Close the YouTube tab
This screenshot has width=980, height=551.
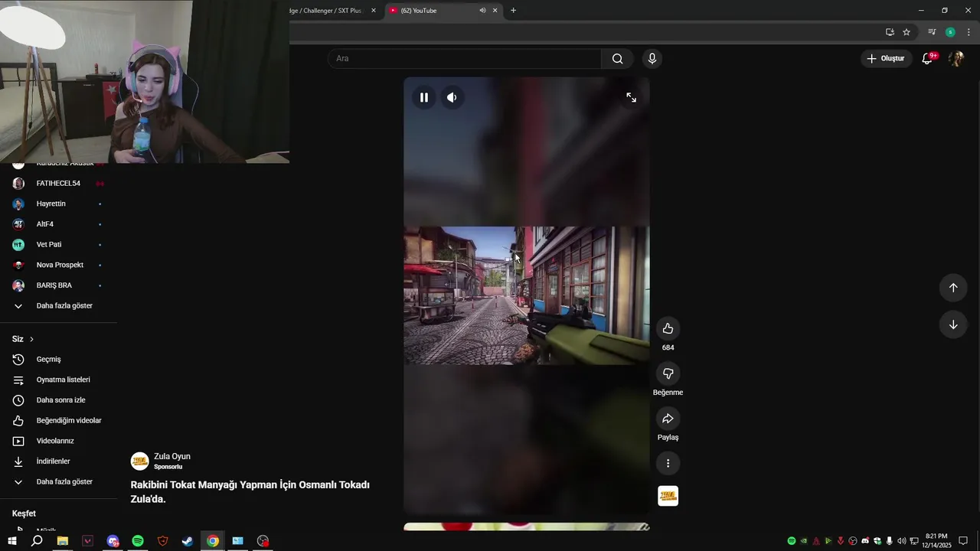(495, 11)
